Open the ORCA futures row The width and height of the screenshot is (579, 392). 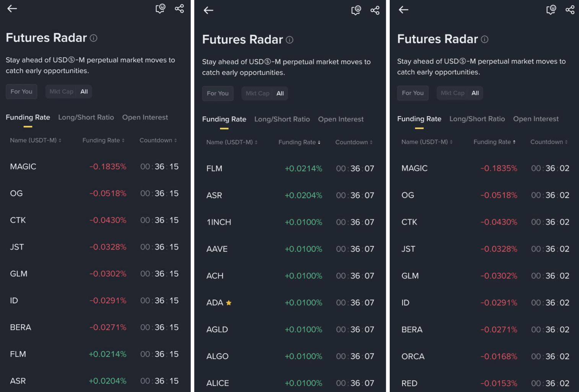pyautogui.click(x=485, y=356)
